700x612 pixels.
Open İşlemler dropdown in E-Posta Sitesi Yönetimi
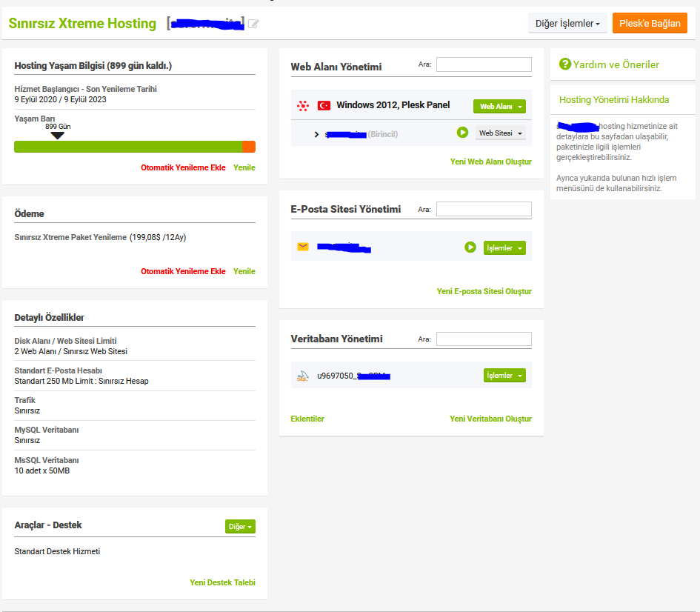tap(504, 247)
